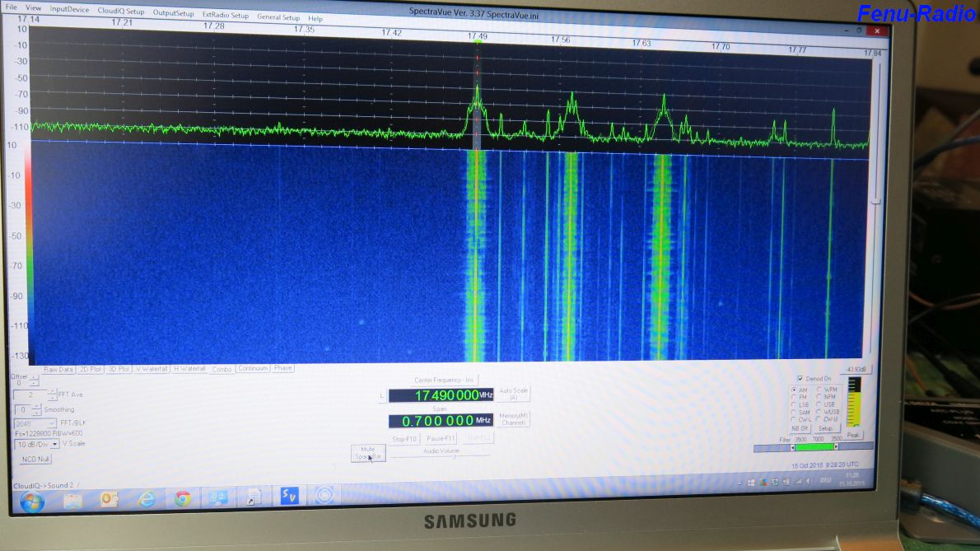Click the green Filter bandwidth slider bar

click(814, 447)
